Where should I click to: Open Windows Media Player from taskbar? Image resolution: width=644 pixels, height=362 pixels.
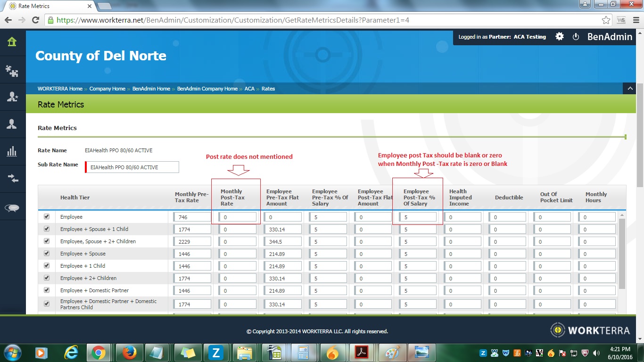(x=41, y=353)
